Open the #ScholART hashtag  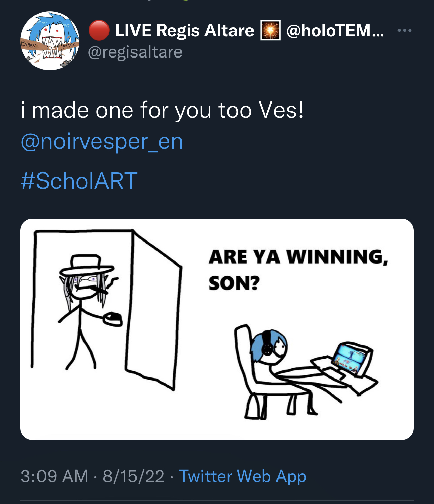[79, 181]
